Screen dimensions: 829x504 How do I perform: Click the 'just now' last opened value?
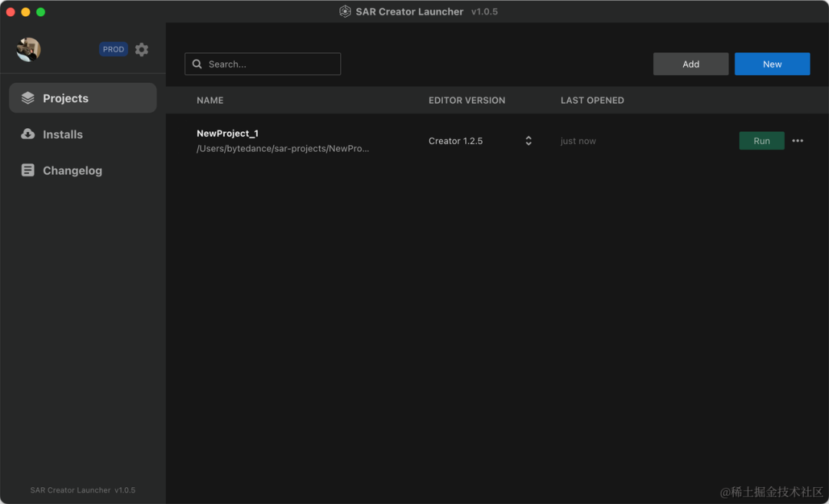[x=578, y=141]
